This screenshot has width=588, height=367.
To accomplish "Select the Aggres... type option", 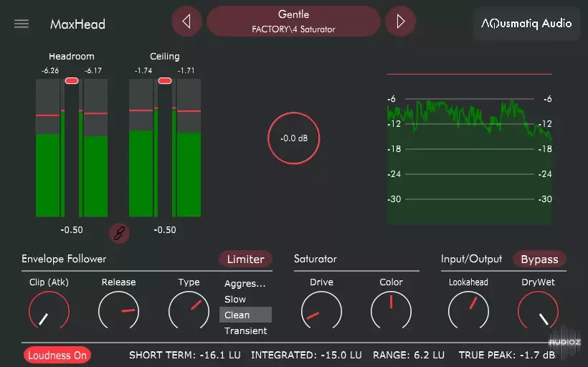I will [245, 284].
